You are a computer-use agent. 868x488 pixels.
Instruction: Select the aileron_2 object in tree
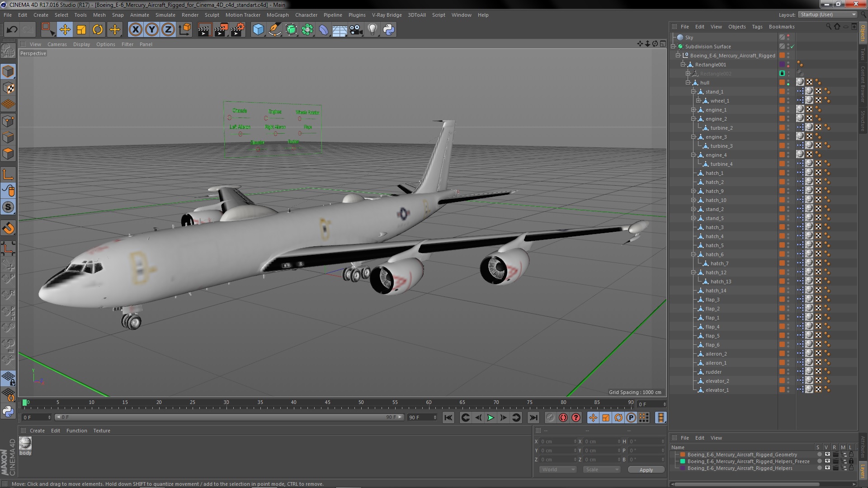pos(716,354)
